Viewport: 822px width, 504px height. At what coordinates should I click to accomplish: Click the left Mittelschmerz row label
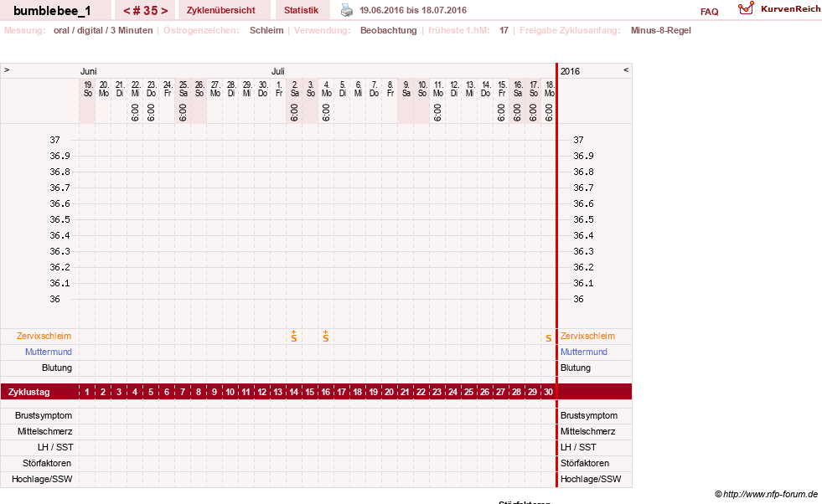(x=44, y=431)
